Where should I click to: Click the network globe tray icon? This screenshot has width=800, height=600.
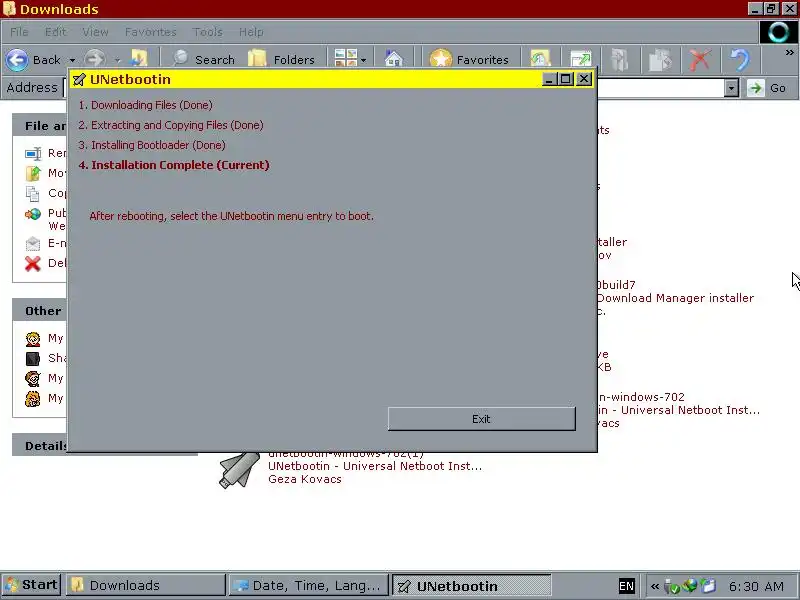click(690, 585)
